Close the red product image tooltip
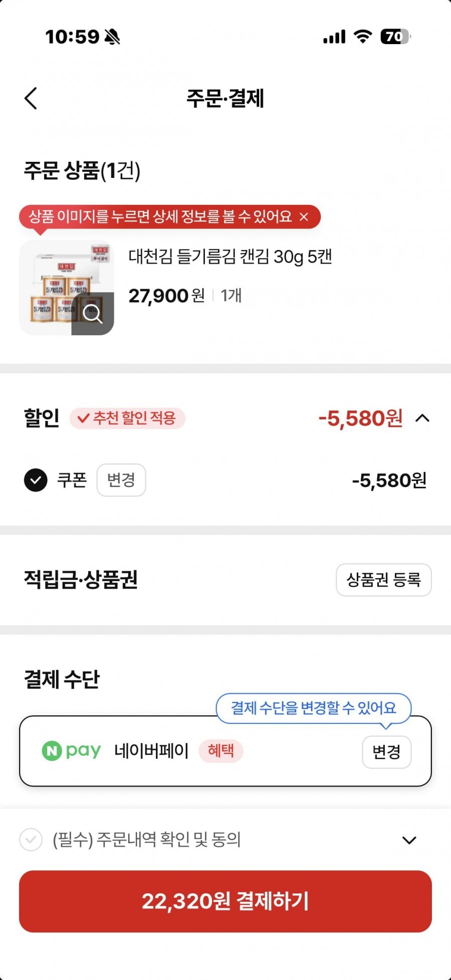The image size is (451, 980). (304, 217)
